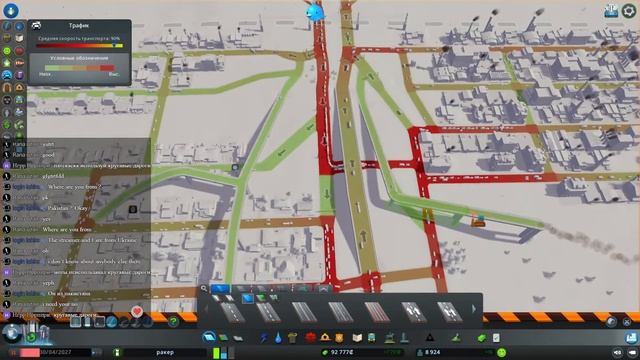Select the purple barrel pollution info view
This screenshot has height=360, width=640.
click(x=20, y=75)
